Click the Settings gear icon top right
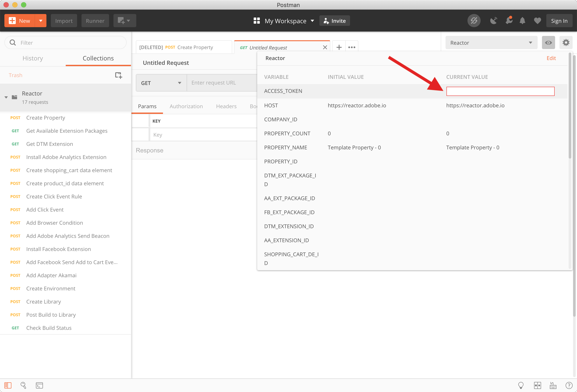This screenshot has height=392, width=577. point(566,42)
